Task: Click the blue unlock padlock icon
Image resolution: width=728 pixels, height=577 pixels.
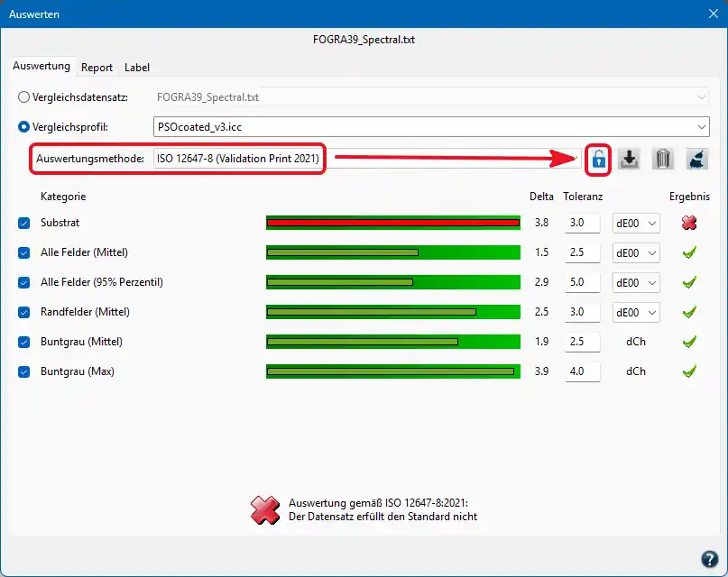Action: click(598, 160)
